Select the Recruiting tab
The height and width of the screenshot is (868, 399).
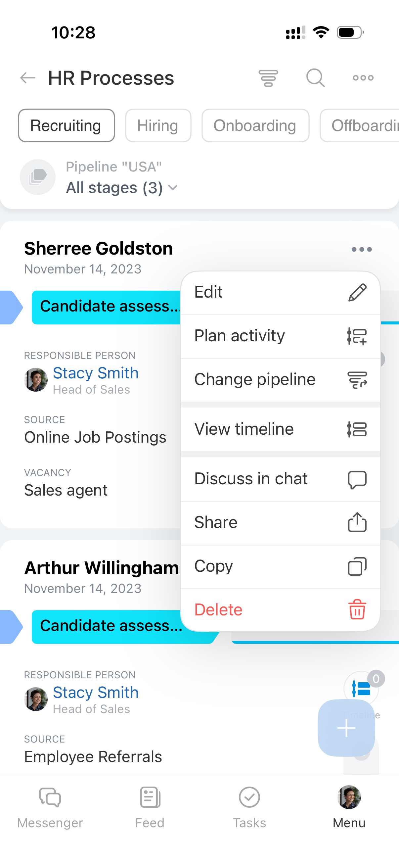pos(66,126)
